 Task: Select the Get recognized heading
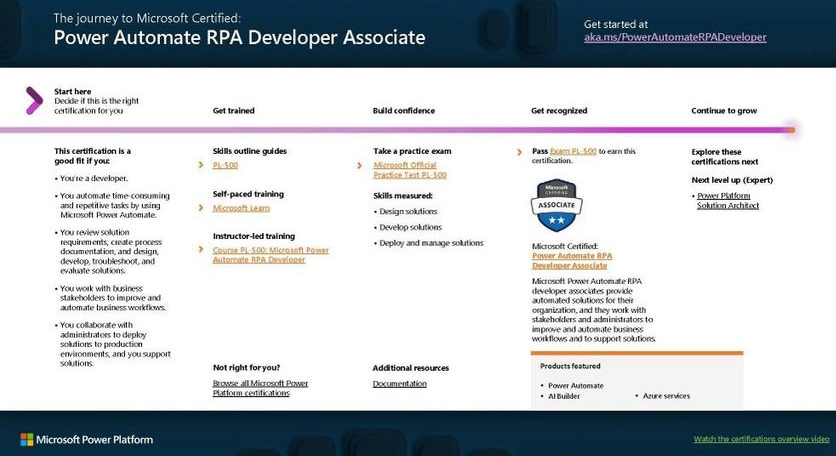pos(559,111)
